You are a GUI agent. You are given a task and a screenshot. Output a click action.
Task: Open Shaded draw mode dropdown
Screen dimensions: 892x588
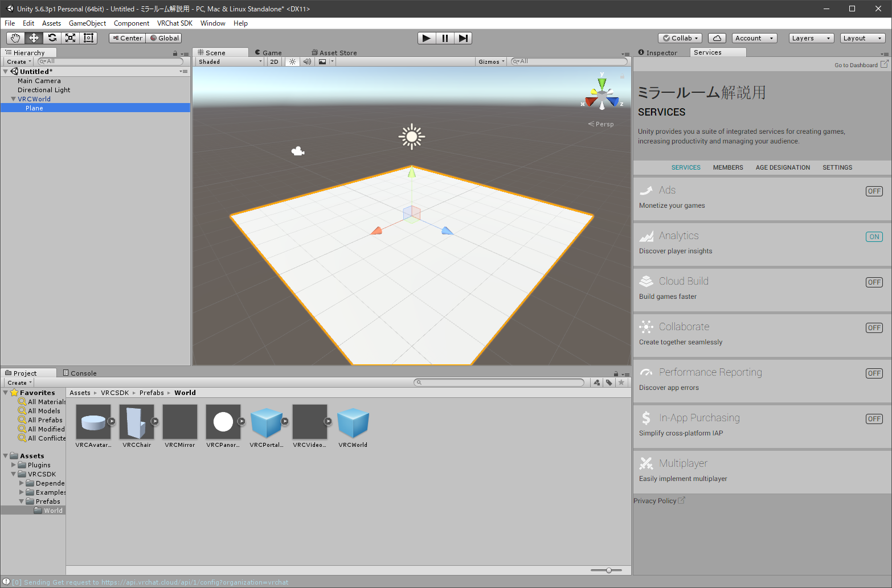click(230, 61)
